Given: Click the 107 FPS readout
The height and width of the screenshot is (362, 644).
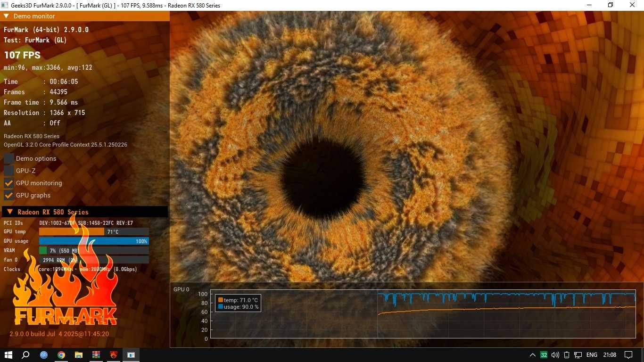Looking at the screenshot, I should coord(22,55).
